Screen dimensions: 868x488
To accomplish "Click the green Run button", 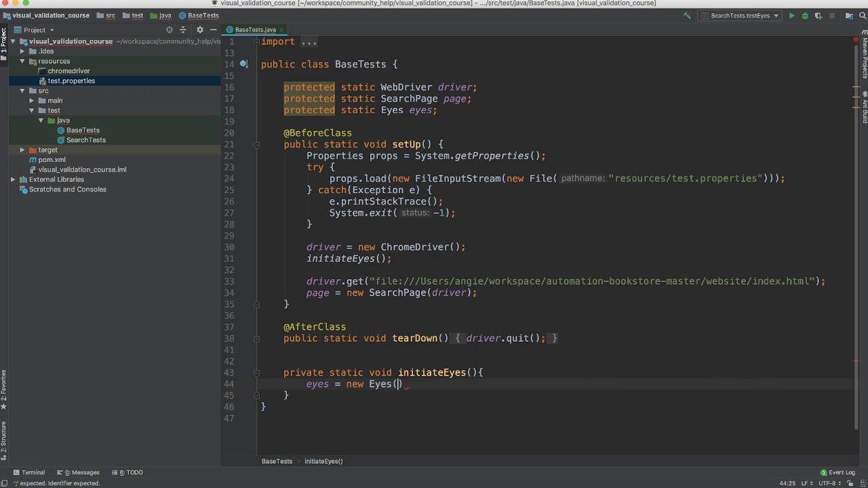I will pyautogui.click(x=791, y=16).
